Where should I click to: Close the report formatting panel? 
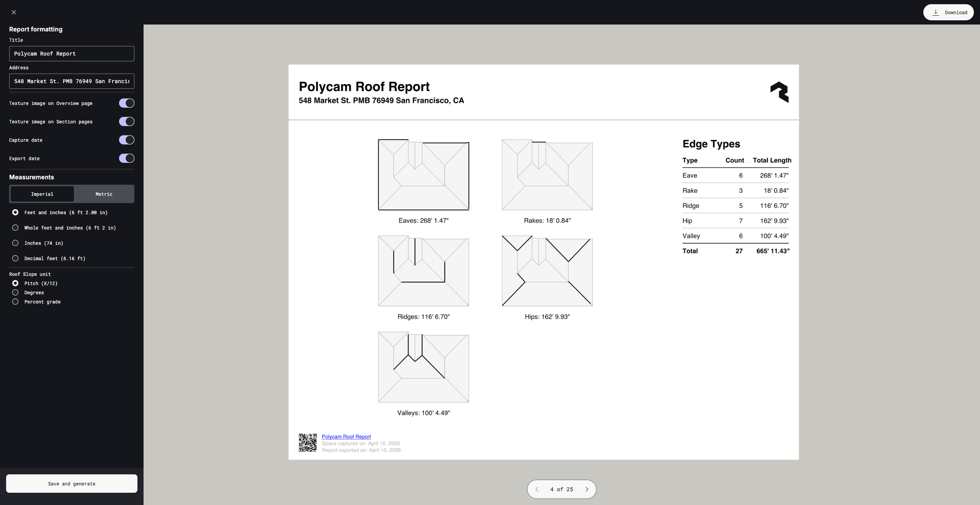[x=14, y=12]
